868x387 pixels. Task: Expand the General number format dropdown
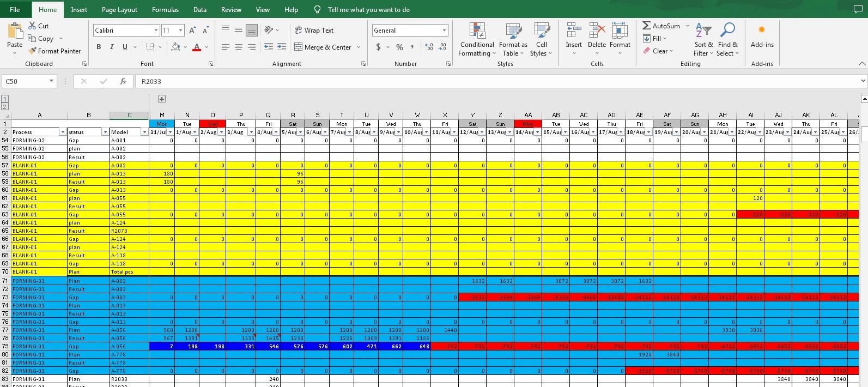coord(444,31)
